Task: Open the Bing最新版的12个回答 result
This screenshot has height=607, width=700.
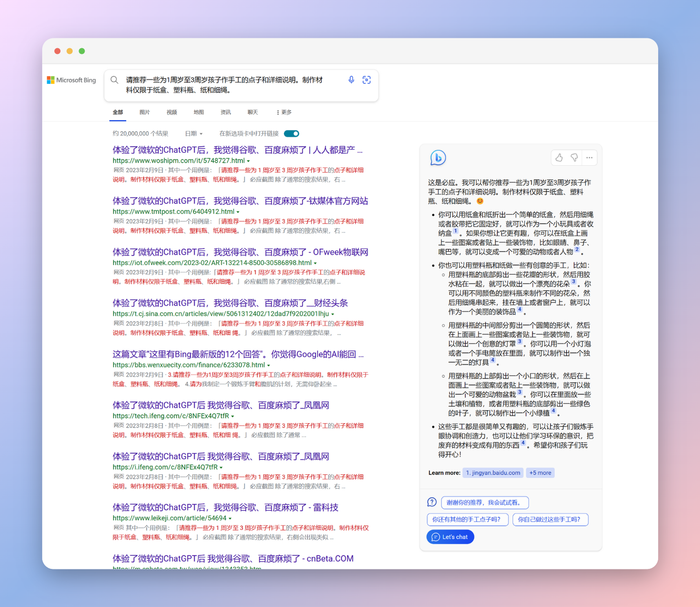Action: click(238, 354)
